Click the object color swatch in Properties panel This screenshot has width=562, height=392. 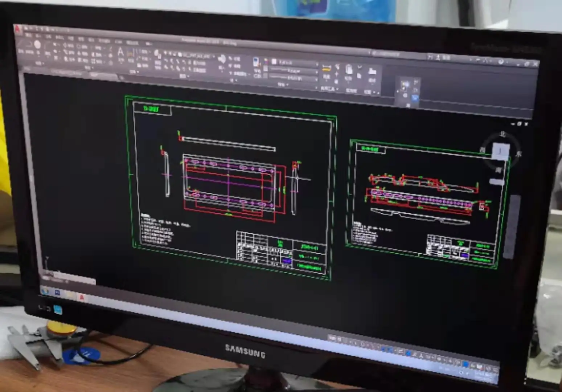274,62
